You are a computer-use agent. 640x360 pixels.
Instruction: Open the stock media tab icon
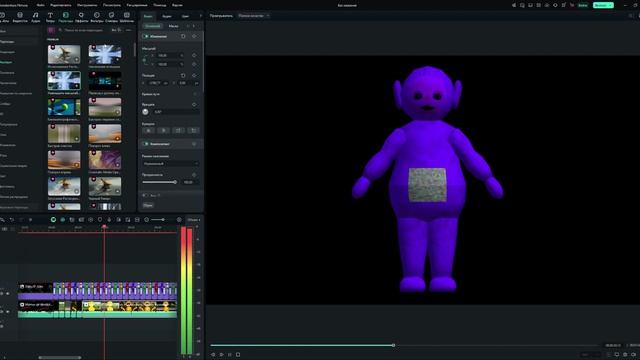point(20,17)
